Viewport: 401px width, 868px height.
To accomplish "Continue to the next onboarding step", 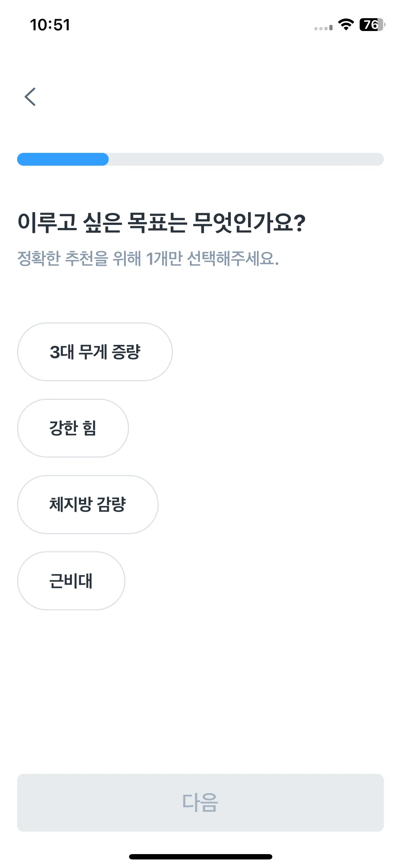I will 200,802.
